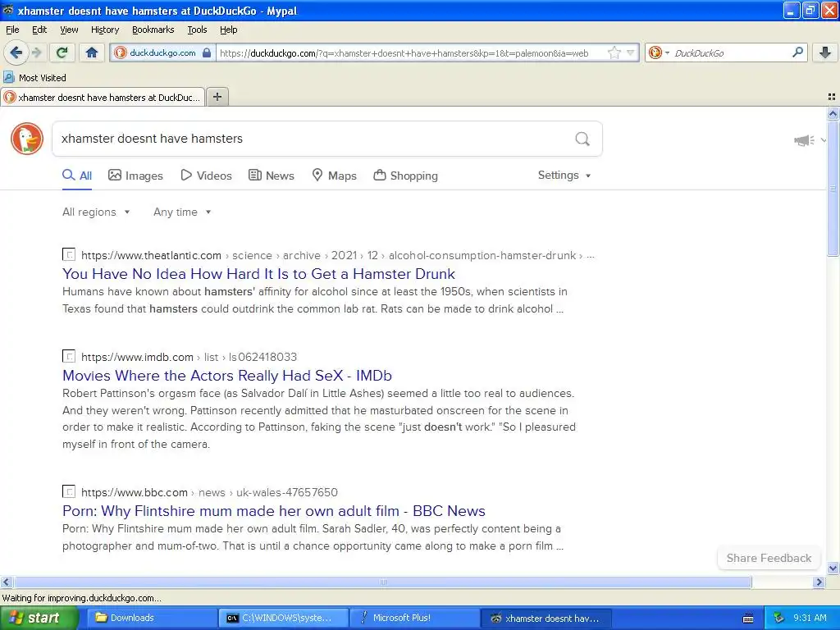840x630 pixels.
Task: Open the Tools menu
Action: 197,30
